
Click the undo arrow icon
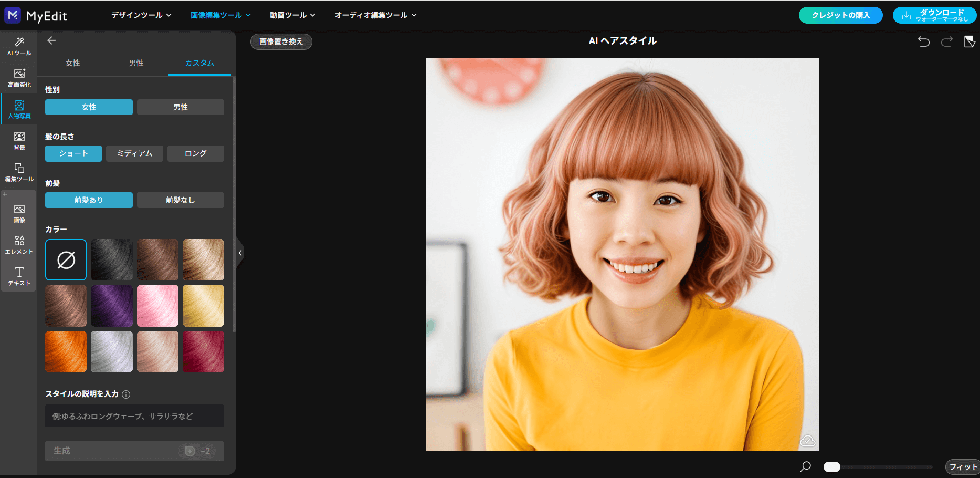923,41
